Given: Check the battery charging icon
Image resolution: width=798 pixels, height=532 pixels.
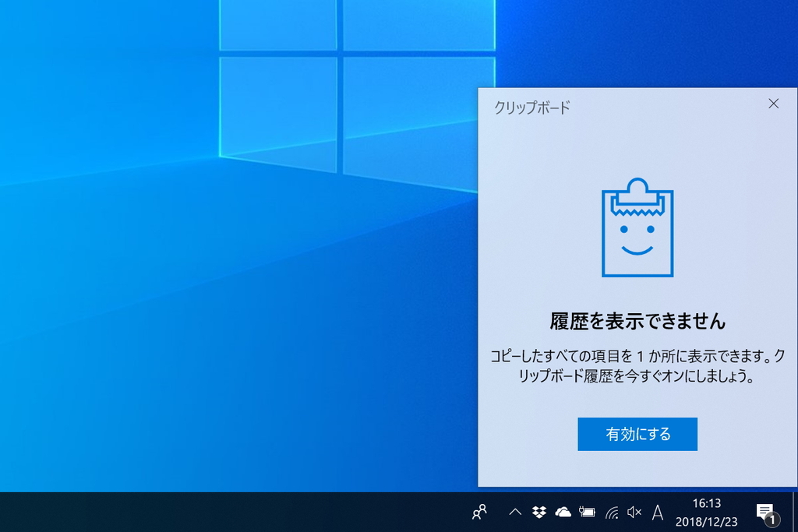Looking at the screenshot, I should pyautogui.click(x=588, y=513).
